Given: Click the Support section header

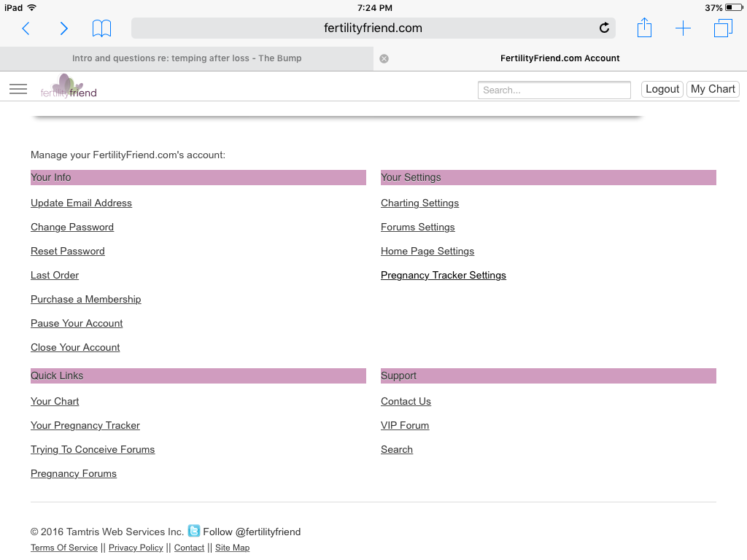Looking at the screenshot, I should [x=549, y=376].
